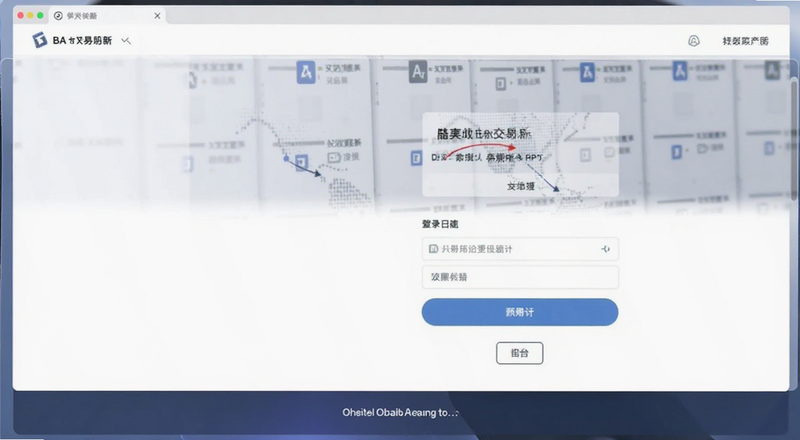The height and width of the screenshot is (440, 800).
Task: Click the bottom row of the translucent hero card
Action: point(520,186)
